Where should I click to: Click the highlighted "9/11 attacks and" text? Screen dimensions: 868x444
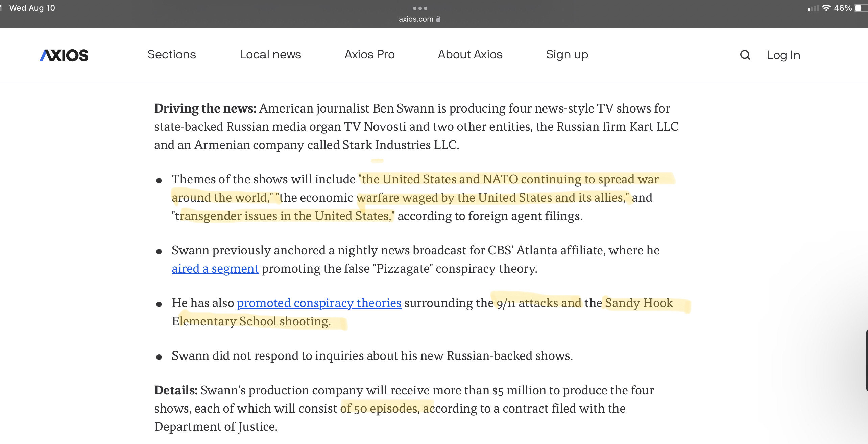click(x=539, y=303)
